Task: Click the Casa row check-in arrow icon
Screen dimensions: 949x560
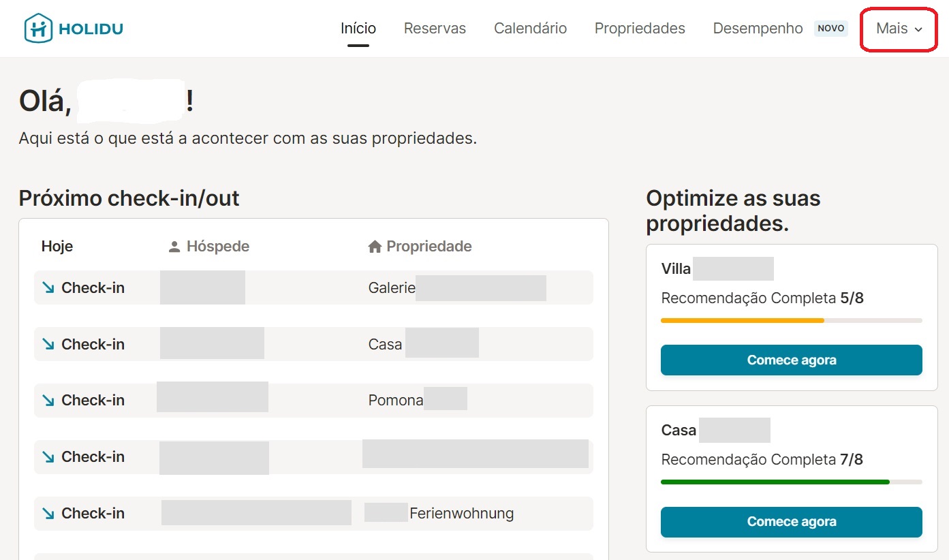Action: (x=48, y=344)
